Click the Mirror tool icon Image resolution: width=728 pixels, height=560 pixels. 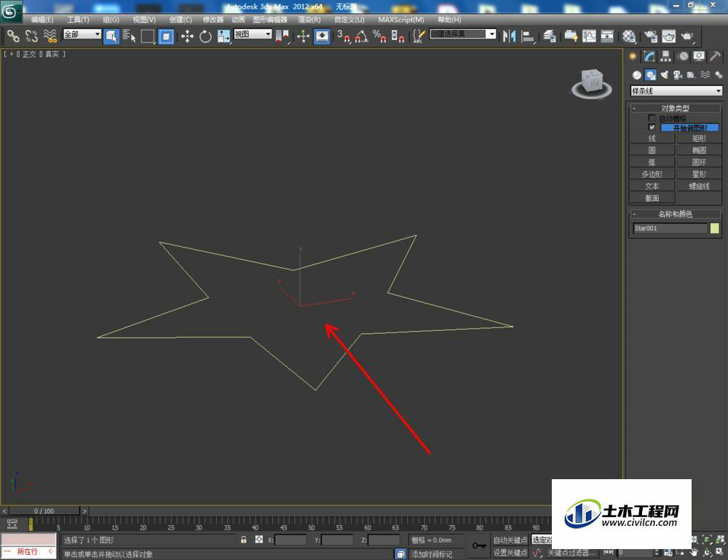[510, 36]
